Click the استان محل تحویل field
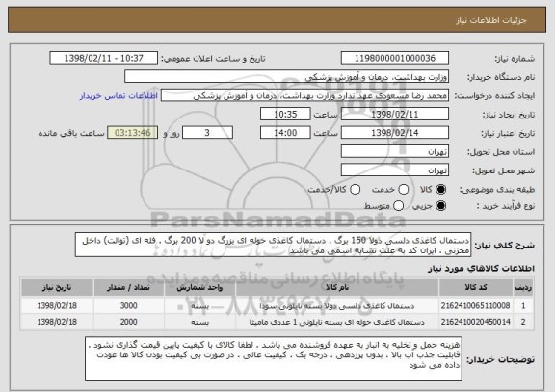This screenshot has width=555, height=392. (x=395, y=151)
